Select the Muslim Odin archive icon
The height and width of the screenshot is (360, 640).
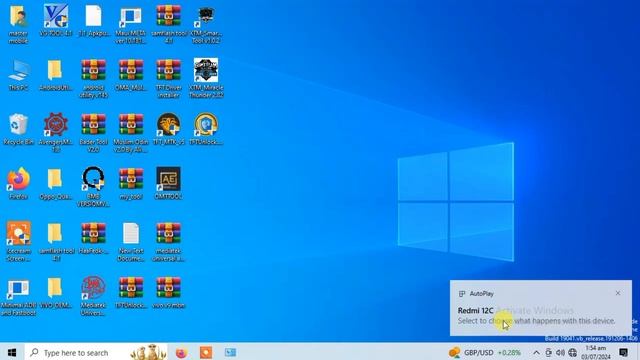pyautogui.click(x=131, y=124)
